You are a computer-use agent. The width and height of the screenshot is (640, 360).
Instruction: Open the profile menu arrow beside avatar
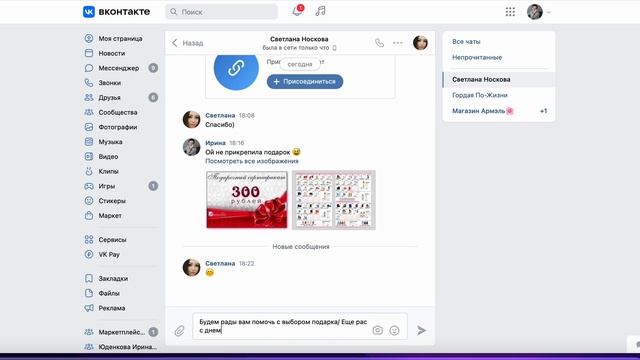549,12
